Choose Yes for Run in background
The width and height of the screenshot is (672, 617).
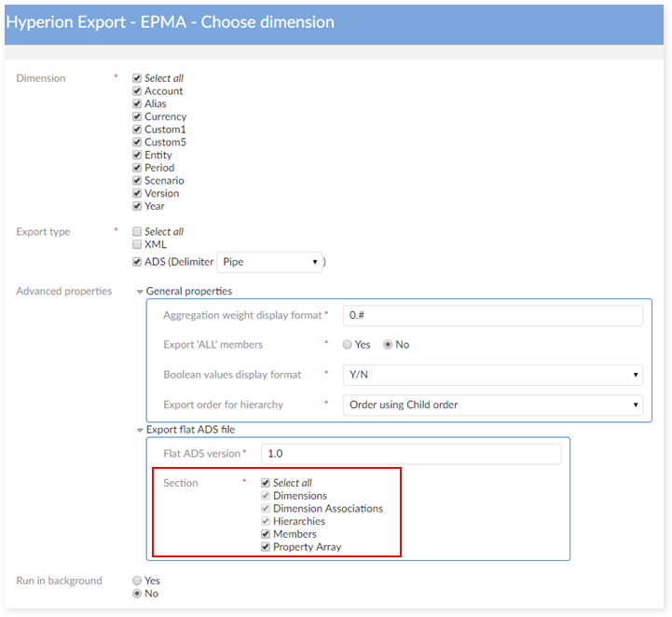[x=137, y=581]
